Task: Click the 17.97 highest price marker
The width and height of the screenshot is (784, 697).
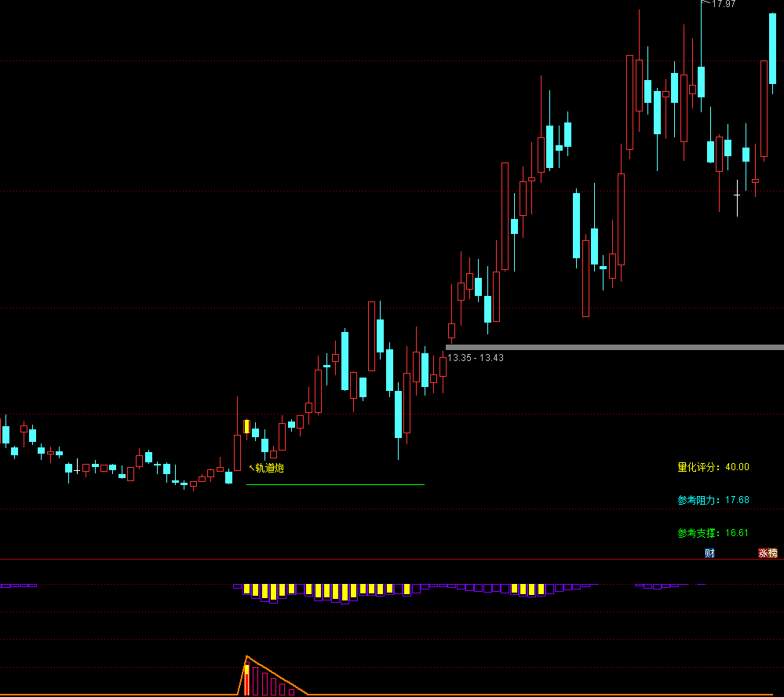Action: 723,4
